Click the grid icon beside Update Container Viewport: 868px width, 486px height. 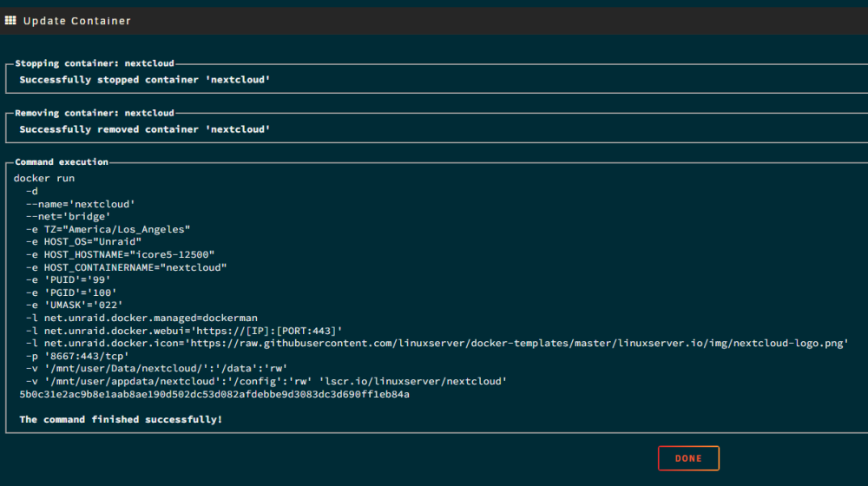pyautogui.click(x=10, y=21)
